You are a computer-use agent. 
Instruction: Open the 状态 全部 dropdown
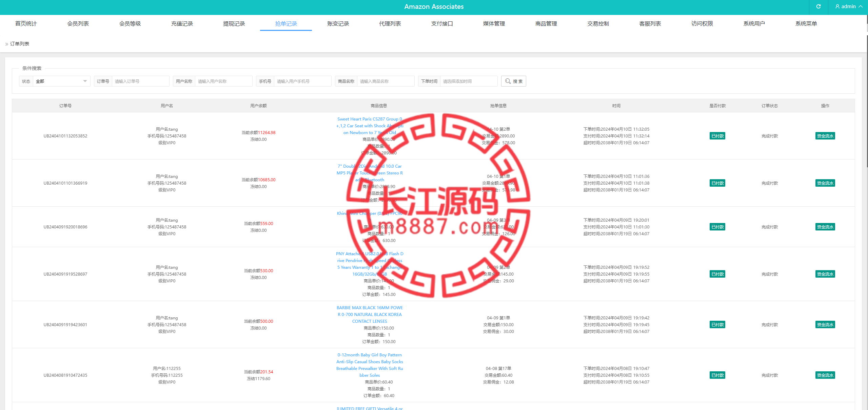tap(61, 81)
